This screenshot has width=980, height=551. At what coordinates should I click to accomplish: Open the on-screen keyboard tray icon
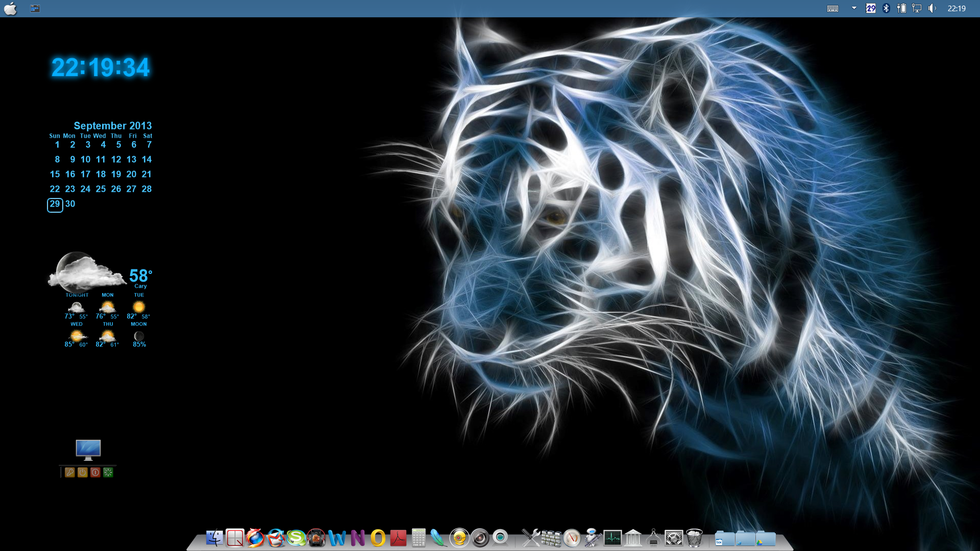point(832,8)
